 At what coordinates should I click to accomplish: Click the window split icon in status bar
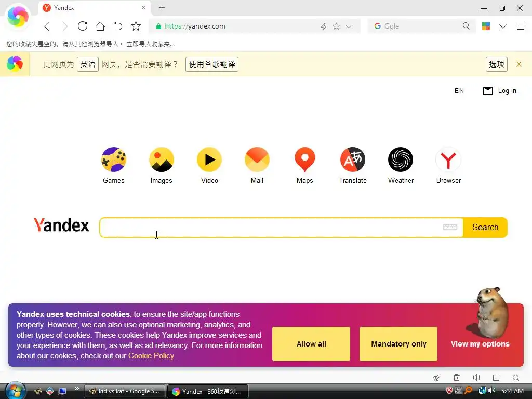pyautogui.click(x=496, y=378)
